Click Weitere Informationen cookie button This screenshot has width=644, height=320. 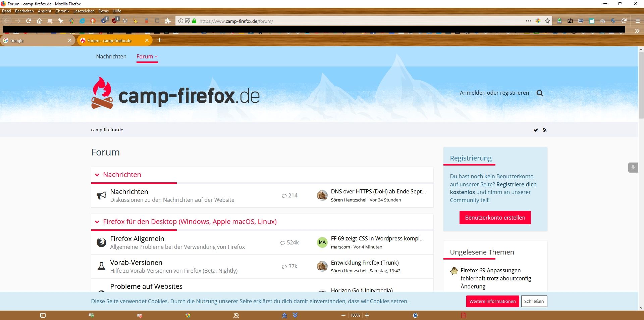point(492,301)
